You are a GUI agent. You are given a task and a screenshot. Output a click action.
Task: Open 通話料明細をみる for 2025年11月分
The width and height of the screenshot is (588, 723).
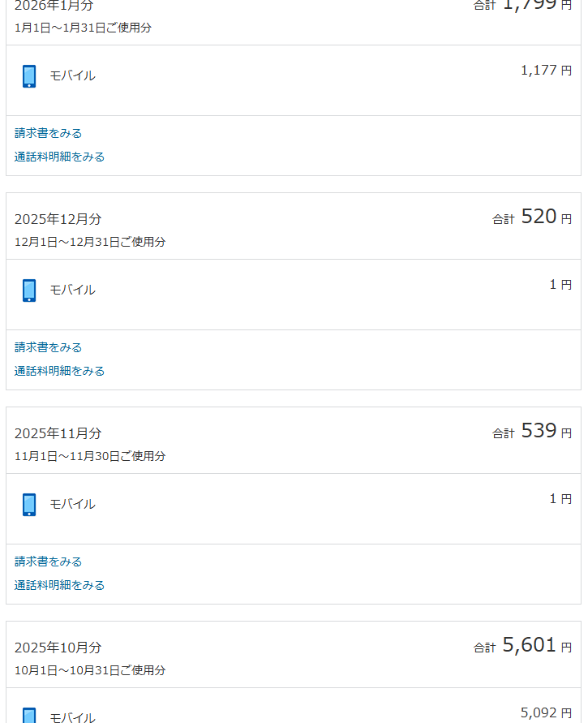click(60, 585)
